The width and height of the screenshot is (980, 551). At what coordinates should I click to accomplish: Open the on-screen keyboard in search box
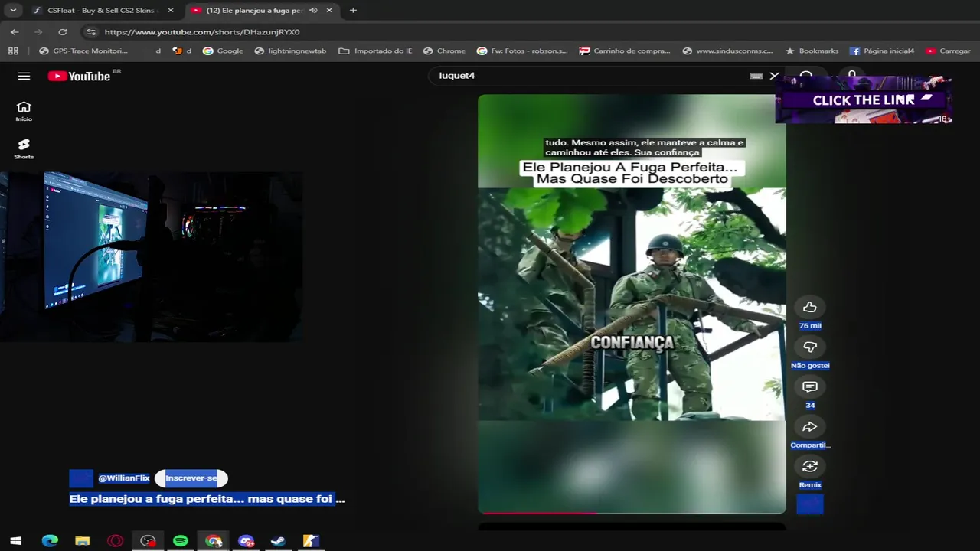[x=756, y=76]
